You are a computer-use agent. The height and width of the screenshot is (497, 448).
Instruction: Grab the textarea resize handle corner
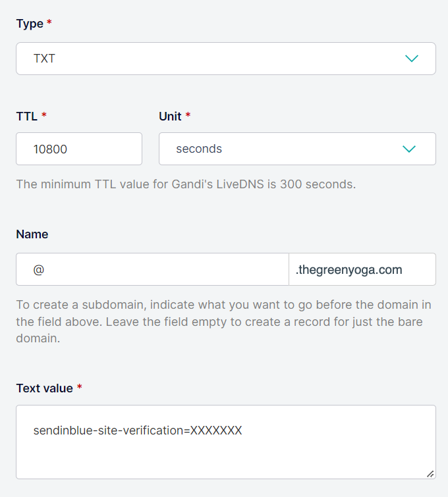point(430,473)
